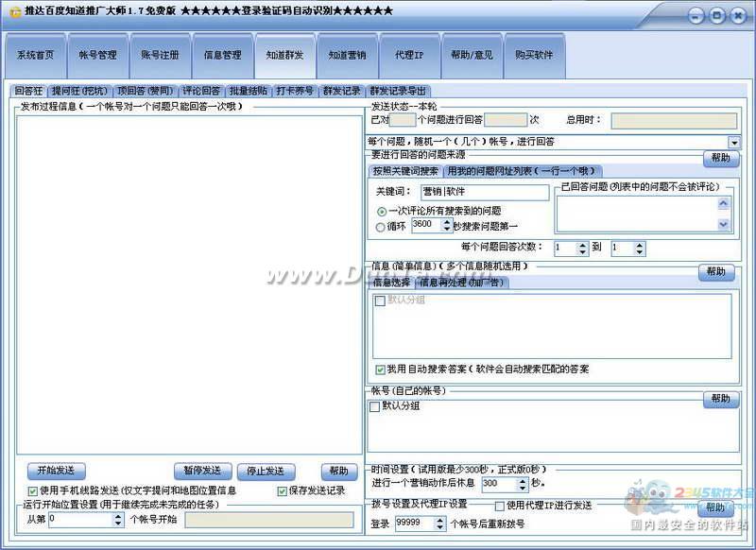Image resolution: width=756 pixels, height=550 pixels.
Task: Decrease the 到 maximum answer count
Action: [640, 252]
